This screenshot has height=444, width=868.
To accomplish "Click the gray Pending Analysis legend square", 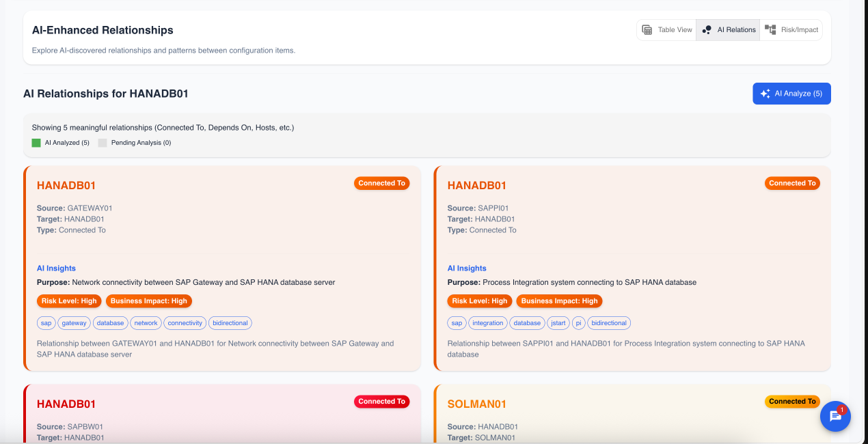I will tap(103, 142).
